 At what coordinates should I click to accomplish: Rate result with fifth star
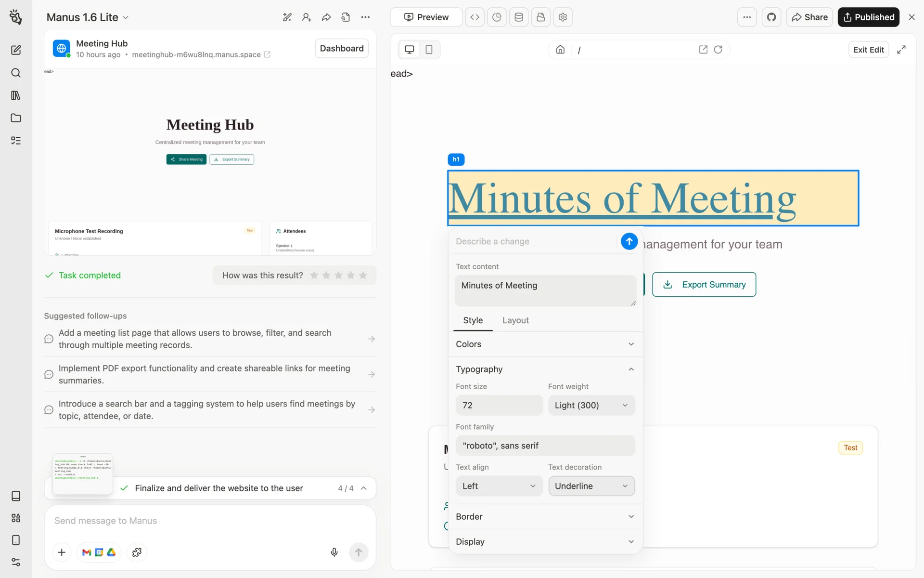363,275
